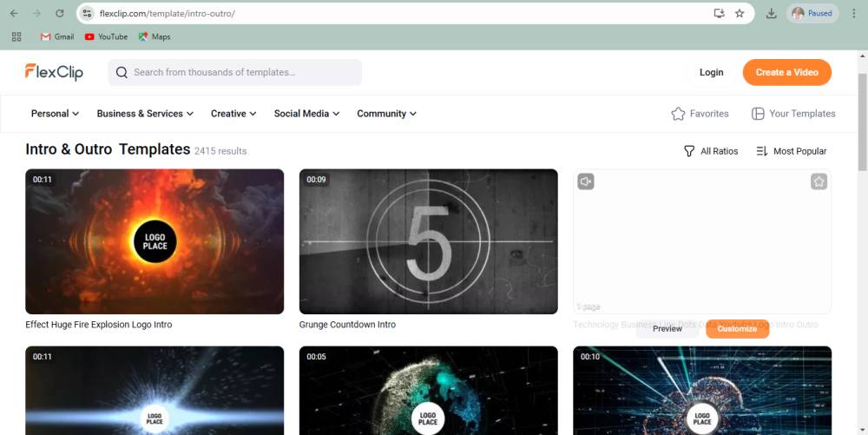Open the Chrome three-dot menu
Viewport: 868px width, 435px height.
tap(853, 13)
